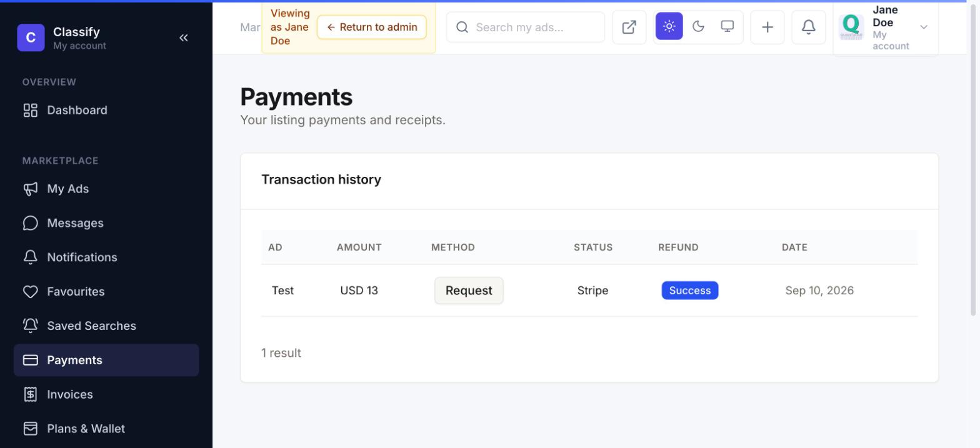Image resolution: width=980 pixels, height=448 pixels.
Task: Select system theme monitor icon
Action: [727, 26]
